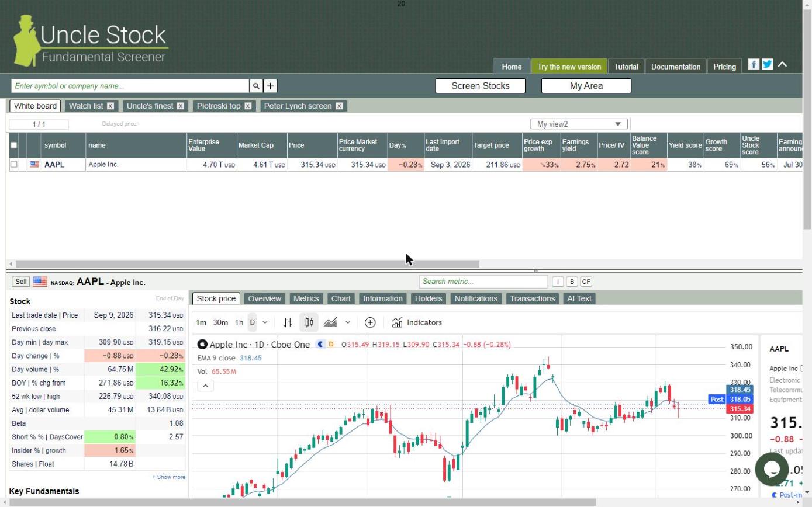Close the Watch list tab
The width and height of the screenshot is (812, 507).
click(110, 106)
